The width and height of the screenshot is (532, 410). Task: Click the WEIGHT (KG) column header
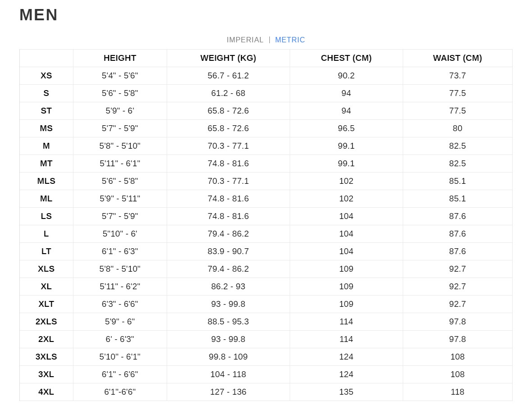coord(228,58)
